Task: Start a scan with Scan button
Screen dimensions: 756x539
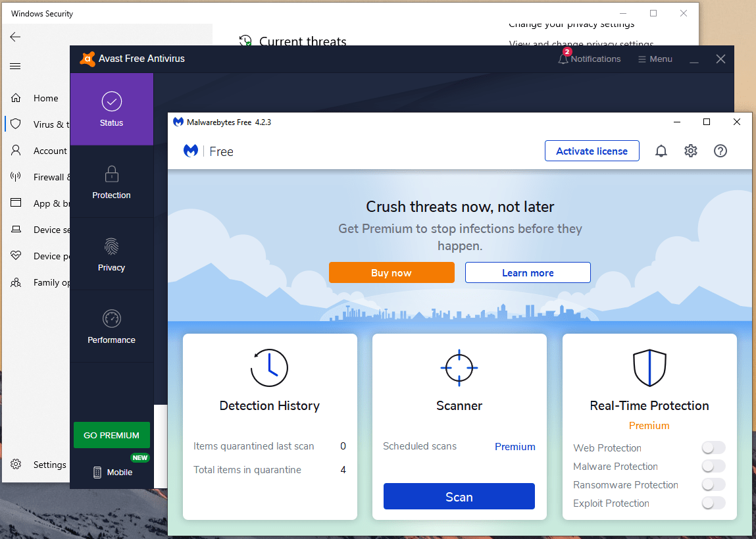Action: [459, 497]
